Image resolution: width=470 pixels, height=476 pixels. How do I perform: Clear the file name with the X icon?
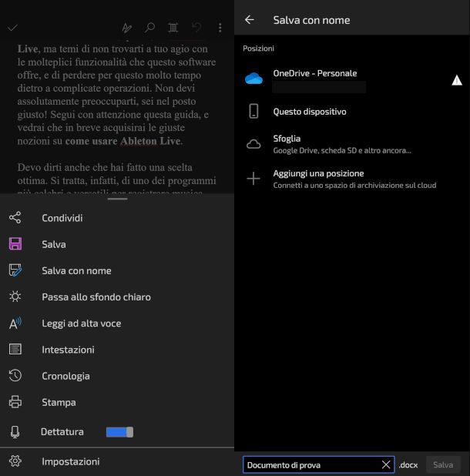386,464
